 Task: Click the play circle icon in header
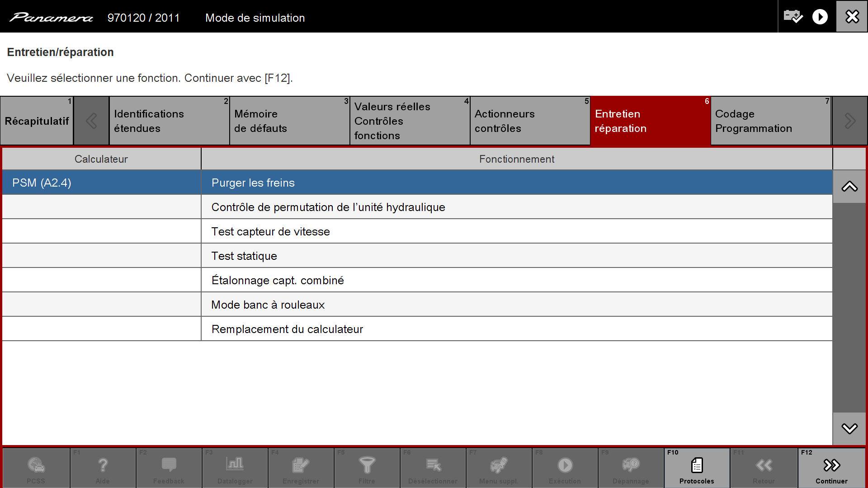coord(820,17)
